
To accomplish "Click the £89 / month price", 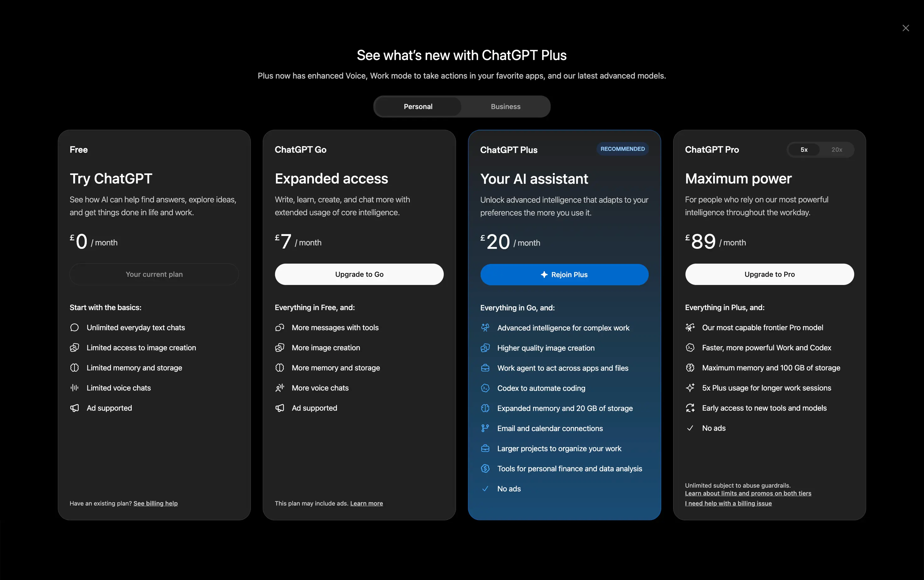I will [716, 242].
